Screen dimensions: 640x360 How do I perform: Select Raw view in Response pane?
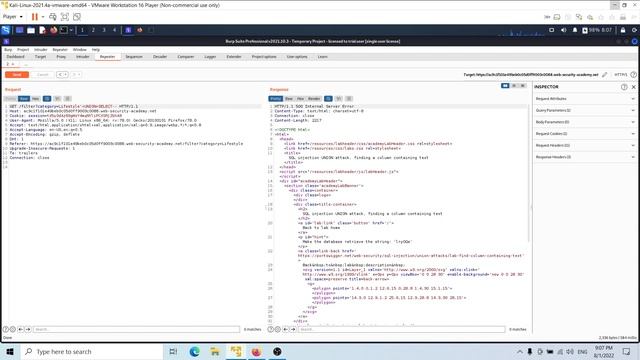(289, 99)
